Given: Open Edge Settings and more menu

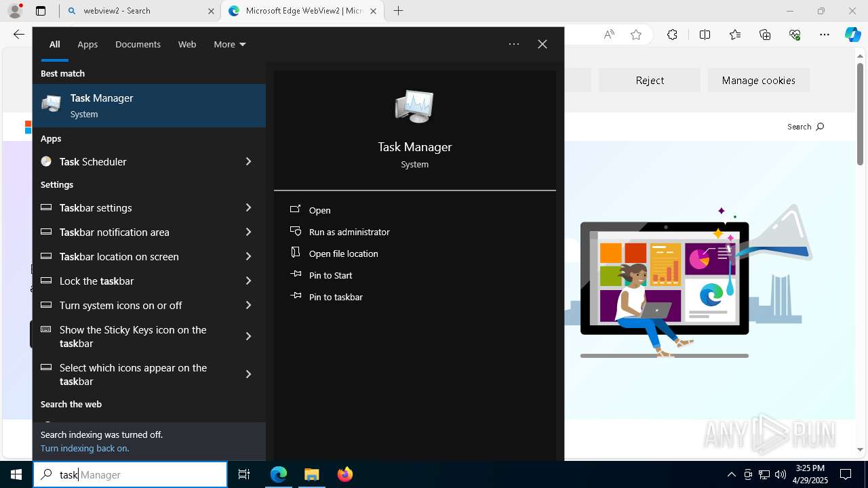Looking at the screenshot, I should click(x=825, y=35).
